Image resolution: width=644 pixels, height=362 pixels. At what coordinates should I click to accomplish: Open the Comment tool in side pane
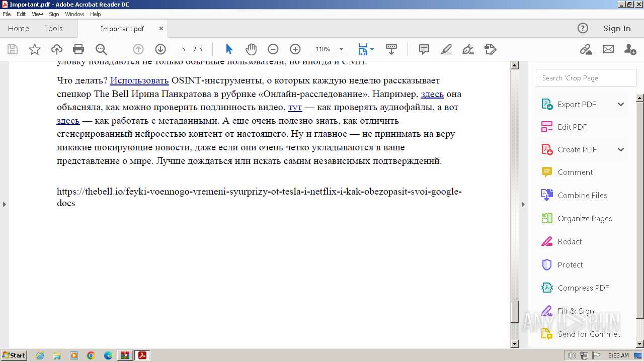[575, 172]
